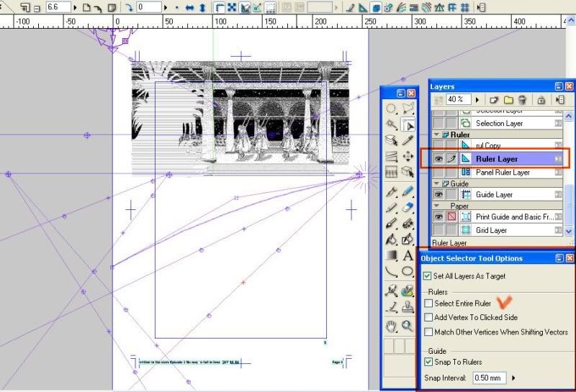Image resolution: width=576 pixels, height=392 pixels.
Task: Flip canvas vertically via top toolbar arrows
Action: pyautogui.click(x=202, y=7)
